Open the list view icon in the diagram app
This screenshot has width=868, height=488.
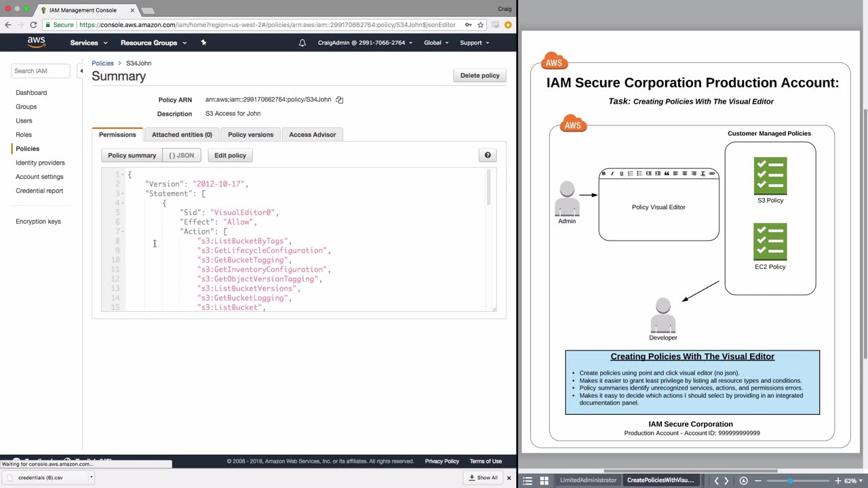coord(528,481)
